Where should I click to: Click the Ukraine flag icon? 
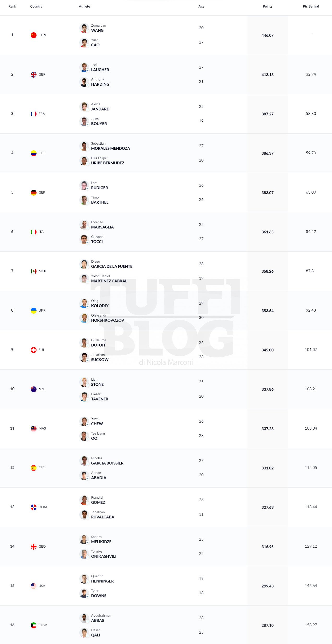point(34,311)
